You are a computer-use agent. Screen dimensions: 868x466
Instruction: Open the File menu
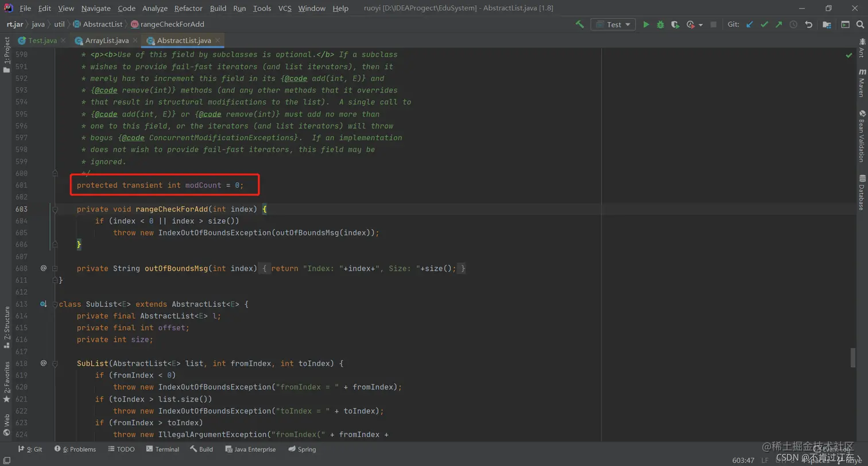pyautogui.click(x=25, y=9)
